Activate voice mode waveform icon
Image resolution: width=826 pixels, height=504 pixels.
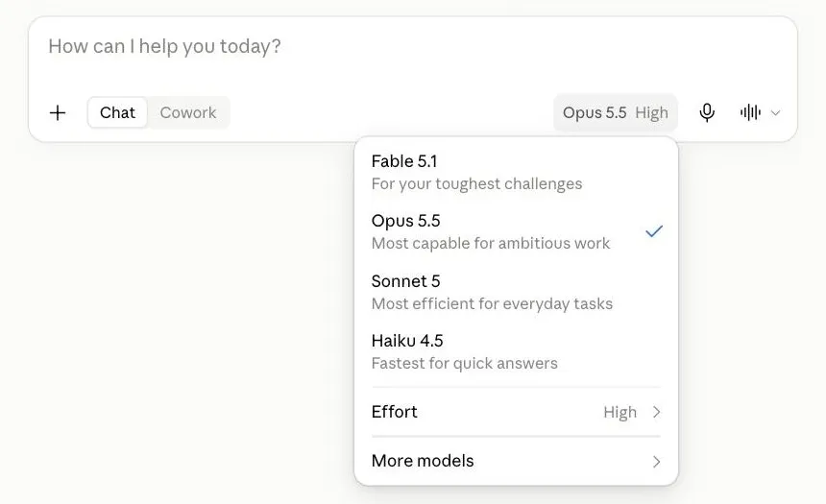(750, 112)
